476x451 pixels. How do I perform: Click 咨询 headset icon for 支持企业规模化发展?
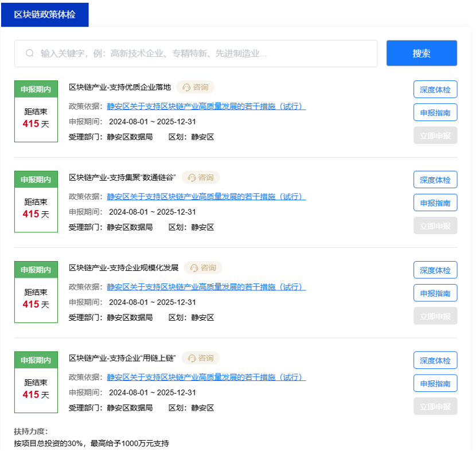point(194,268)
